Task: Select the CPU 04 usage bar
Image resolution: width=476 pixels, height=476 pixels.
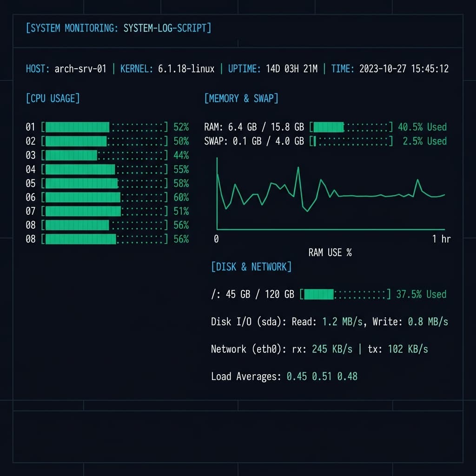Action: point(105,169)
